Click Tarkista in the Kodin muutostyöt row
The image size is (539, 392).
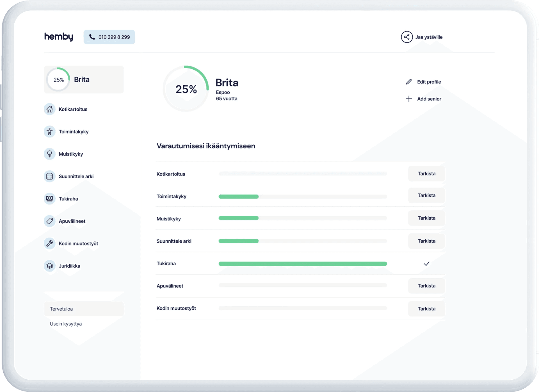426,309
